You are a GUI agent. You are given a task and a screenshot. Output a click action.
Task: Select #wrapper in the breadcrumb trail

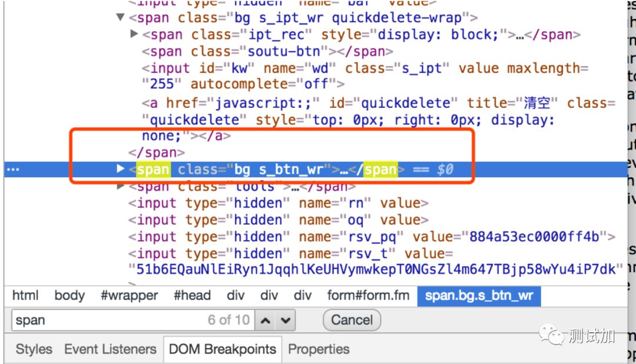click(129, 295)
